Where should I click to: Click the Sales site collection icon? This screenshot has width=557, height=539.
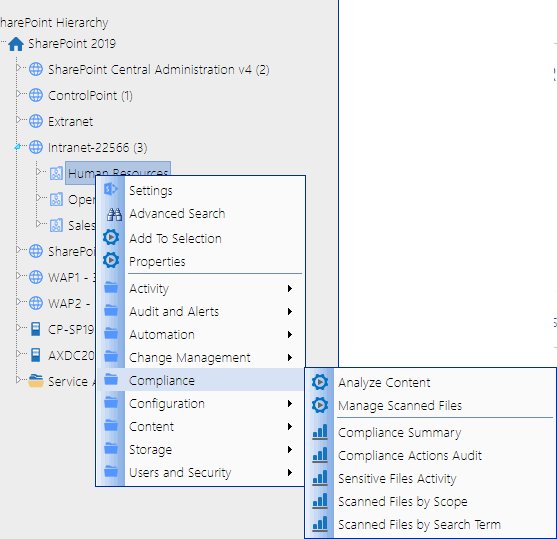(x=56, y=225)
